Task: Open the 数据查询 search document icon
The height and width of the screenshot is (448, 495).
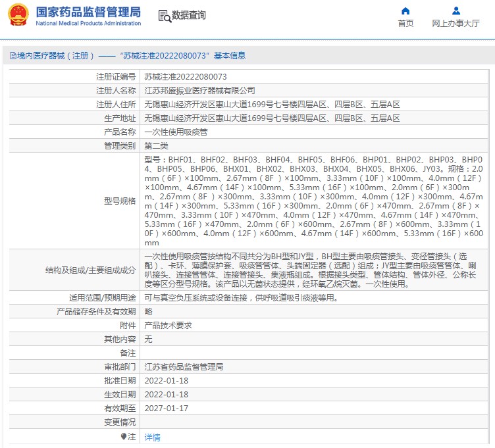Action: click(x=164, y=16)
